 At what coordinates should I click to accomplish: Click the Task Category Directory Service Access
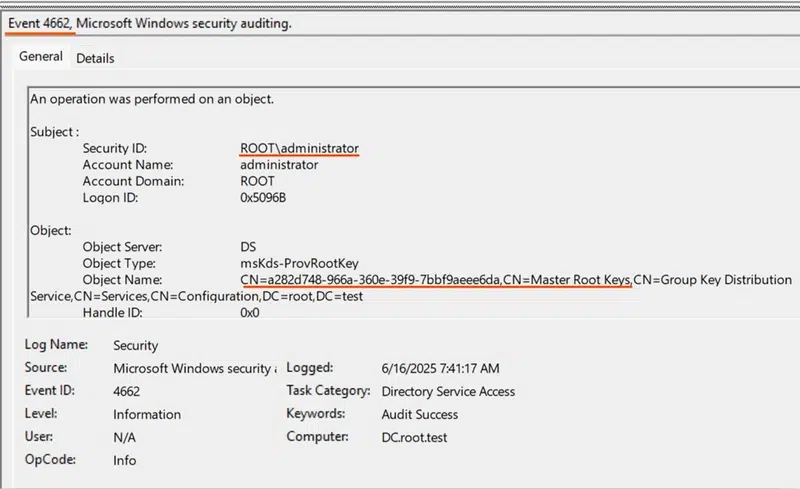[x=448, y=391]
